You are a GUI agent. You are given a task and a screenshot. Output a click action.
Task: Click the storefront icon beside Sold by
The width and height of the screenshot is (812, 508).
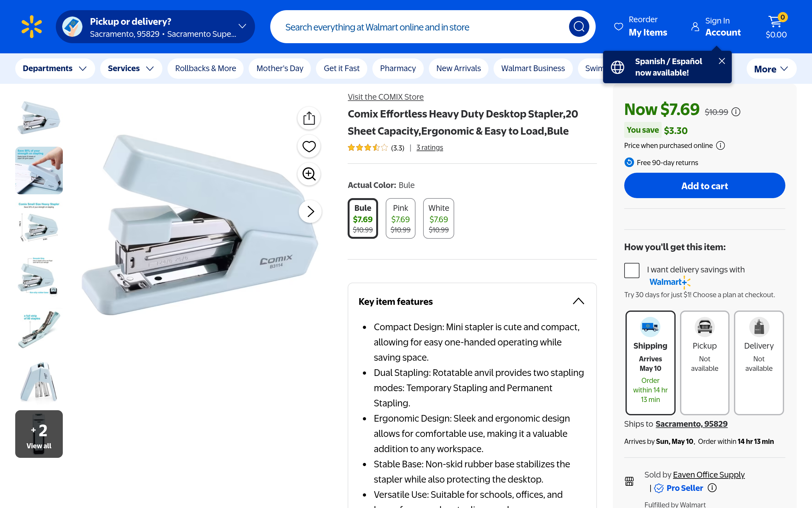tap(629, 481)
